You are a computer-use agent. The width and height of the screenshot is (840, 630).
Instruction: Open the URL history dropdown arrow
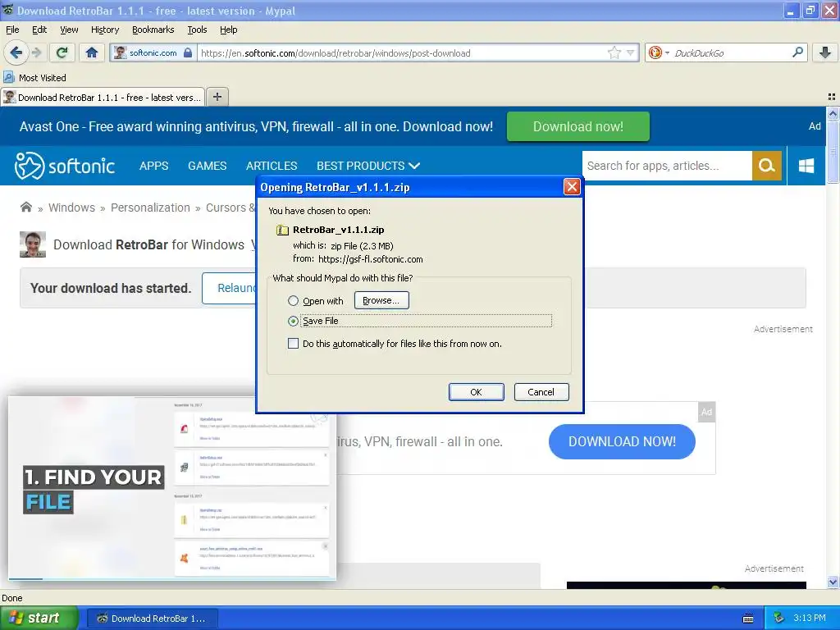631,52
